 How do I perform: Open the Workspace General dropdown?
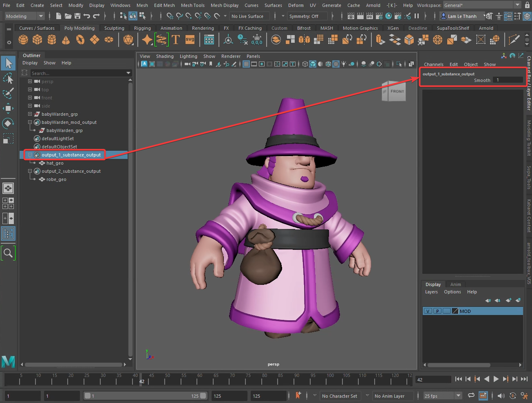[x=482, y=5]
